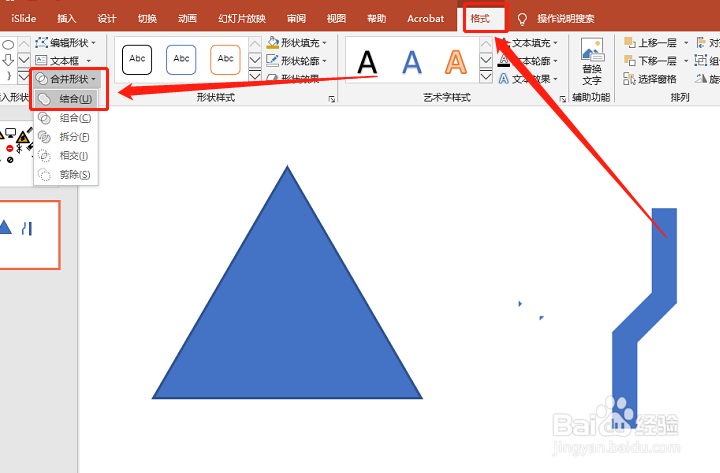Switch to the 切换 tab
This screenshot has width=720, height=473.
point(147,18)
